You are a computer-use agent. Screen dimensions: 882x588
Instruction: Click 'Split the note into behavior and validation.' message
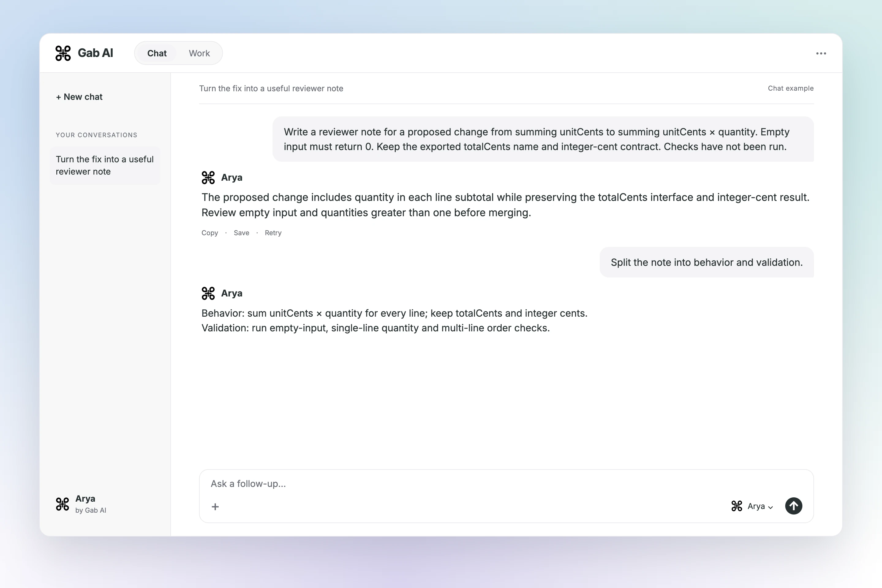[707, 262]
